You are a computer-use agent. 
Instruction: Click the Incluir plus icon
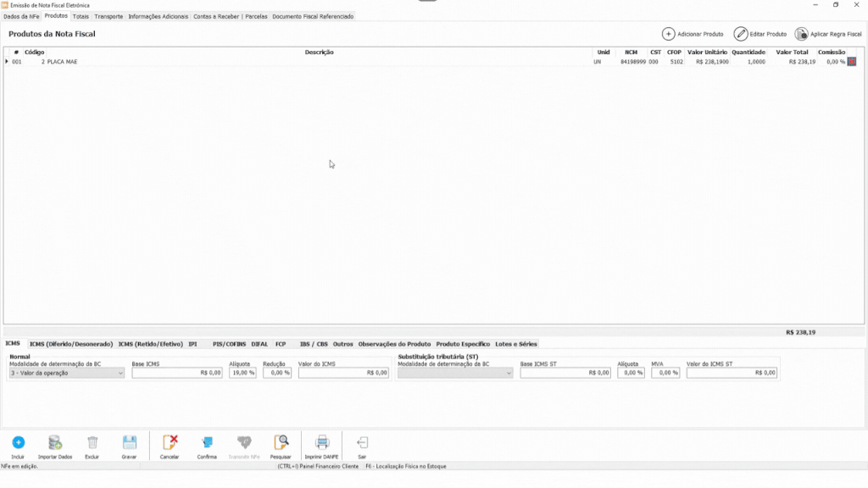[19, 442]
